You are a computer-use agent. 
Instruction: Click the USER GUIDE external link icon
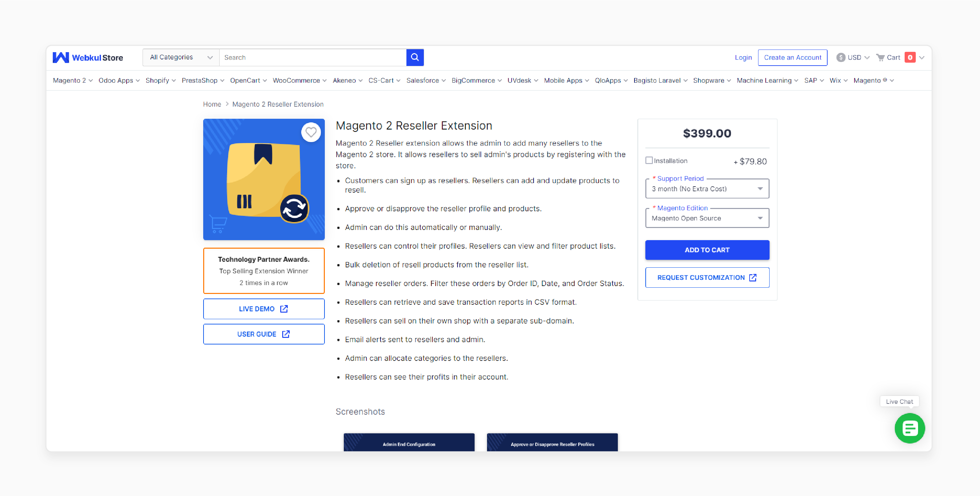(x=287, y=334)
